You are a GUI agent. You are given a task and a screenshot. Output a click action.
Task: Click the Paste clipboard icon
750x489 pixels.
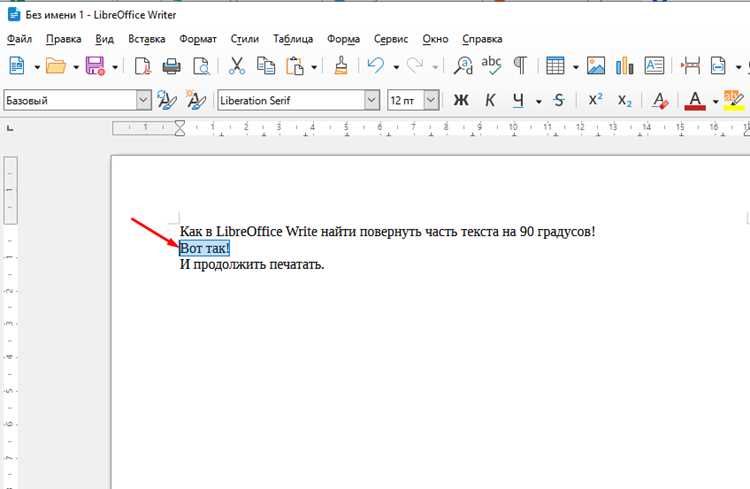coord(295,66)
